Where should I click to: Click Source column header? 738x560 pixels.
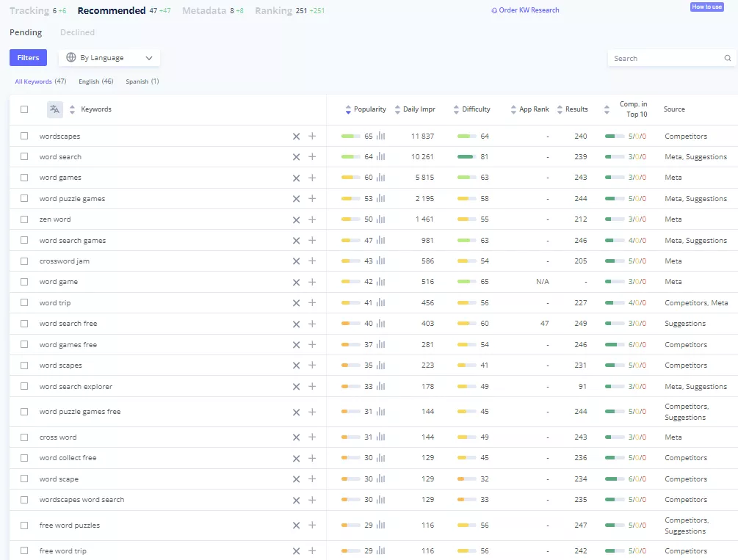[674, 109]
